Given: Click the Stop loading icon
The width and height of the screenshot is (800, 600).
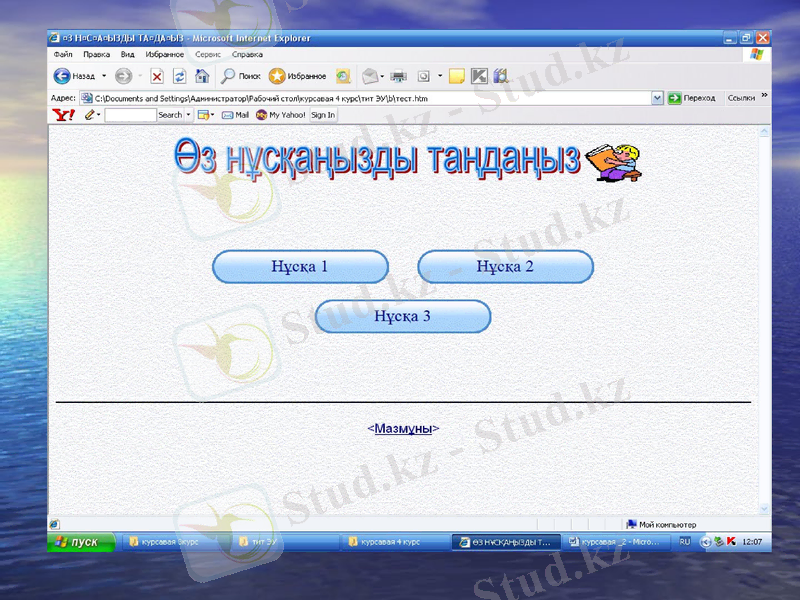Looking at the screenshot, I should tap(158, 74).
